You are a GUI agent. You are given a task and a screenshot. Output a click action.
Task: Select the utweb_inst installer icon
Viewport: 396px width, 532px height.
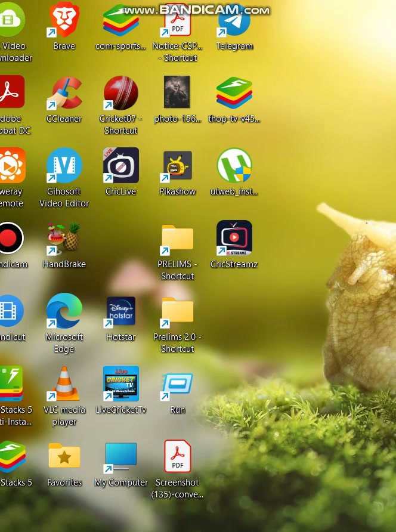(234, 165)
